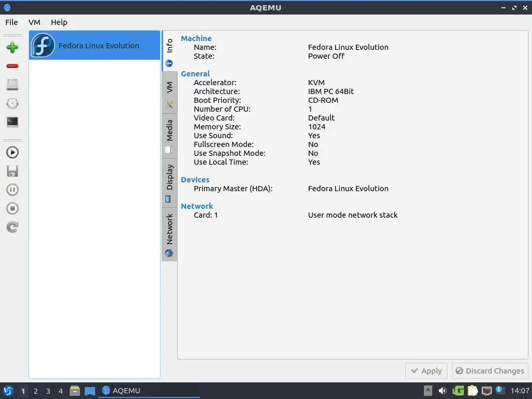Click the Fedora logo icon in VM list
532x399 pixels.
(x=43, y=45)
